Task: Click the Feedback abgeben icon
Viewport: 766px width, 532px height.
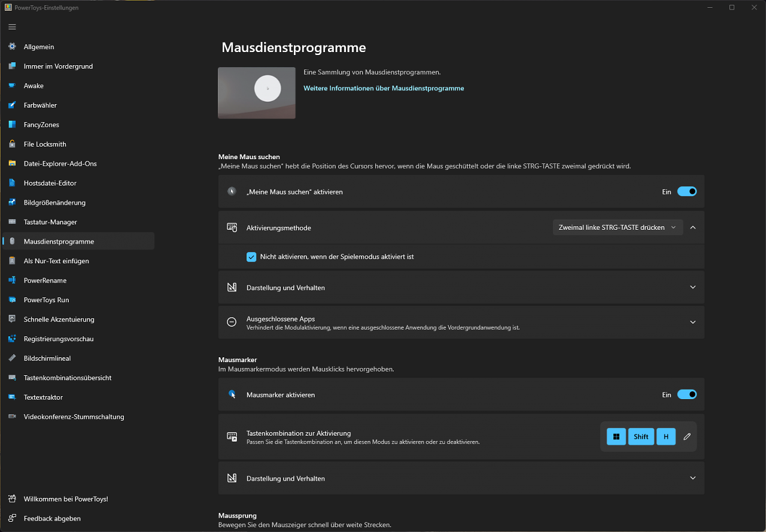Action: click(12, 518)
